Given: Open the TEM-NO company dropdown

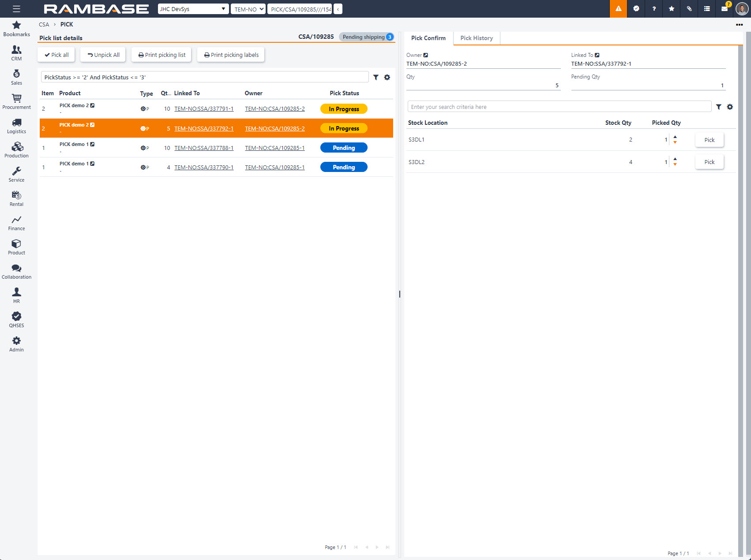Looking at the screenshot, I should coord(248,9).
